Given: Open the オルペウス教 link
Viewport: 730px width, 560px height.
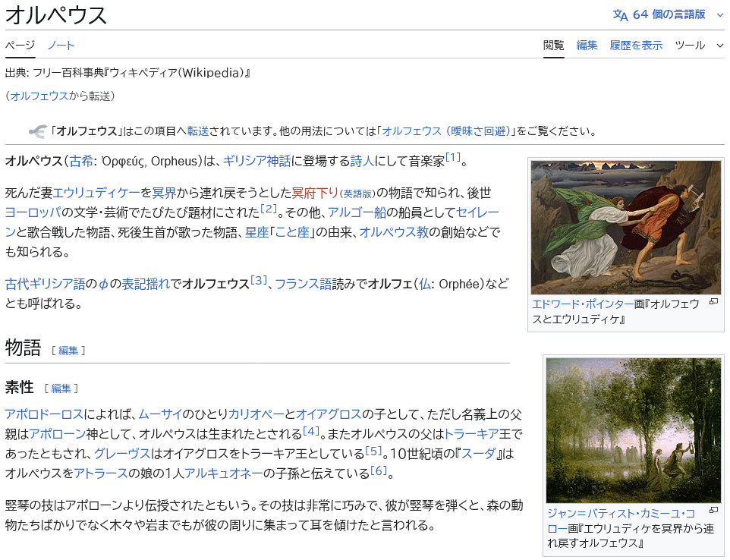Looking at the screenshot, I should point(394,232).
